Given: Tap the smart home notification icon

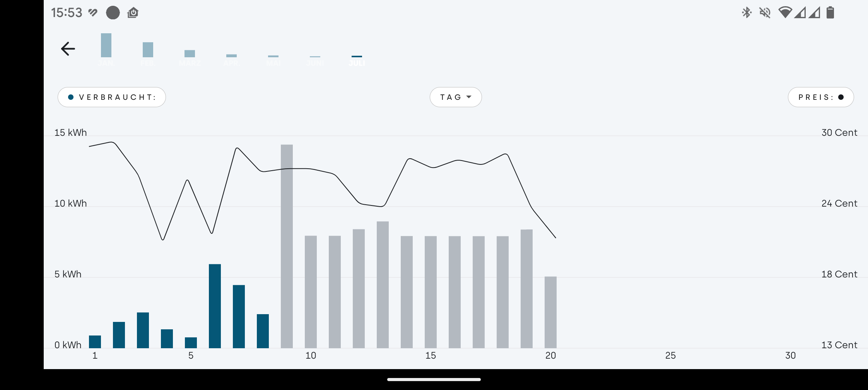Looking at the screenshot, I should 133,13.
